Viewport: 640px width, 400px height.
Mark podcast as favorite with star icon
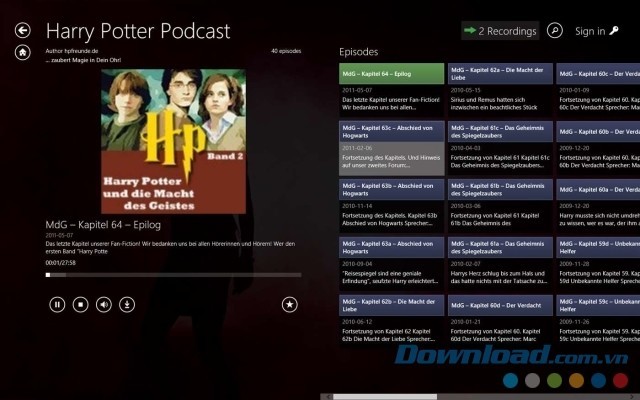(x=289, y=304)
